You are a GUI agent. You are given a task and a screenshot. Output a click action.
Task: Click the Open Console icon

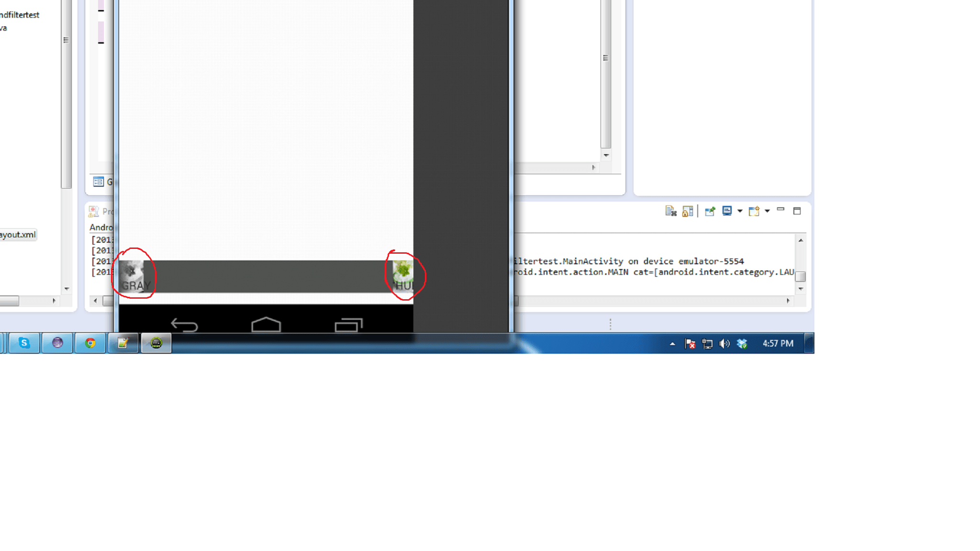tap(754, 211)
